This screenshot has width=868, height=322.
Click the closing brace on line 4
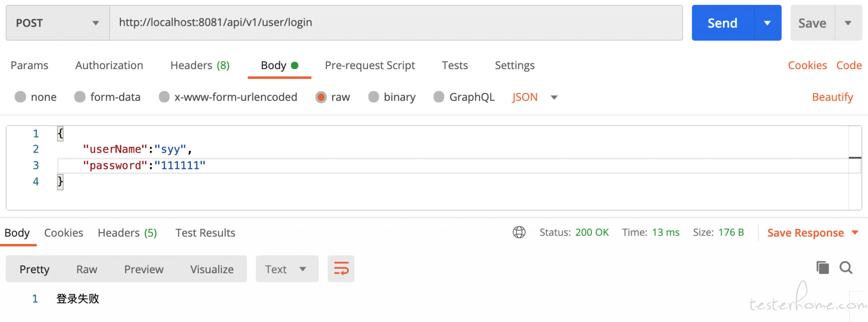pyautogui.click(x=60, y=182)
